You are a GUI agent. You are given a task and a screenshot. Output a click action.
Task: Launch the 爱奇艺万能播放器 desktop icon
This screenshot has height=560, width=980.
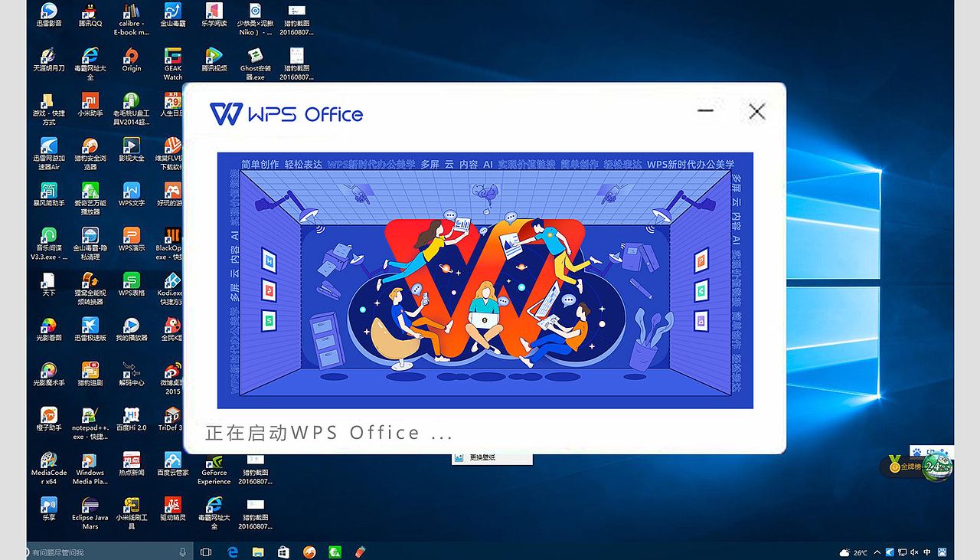click(90, 199)
